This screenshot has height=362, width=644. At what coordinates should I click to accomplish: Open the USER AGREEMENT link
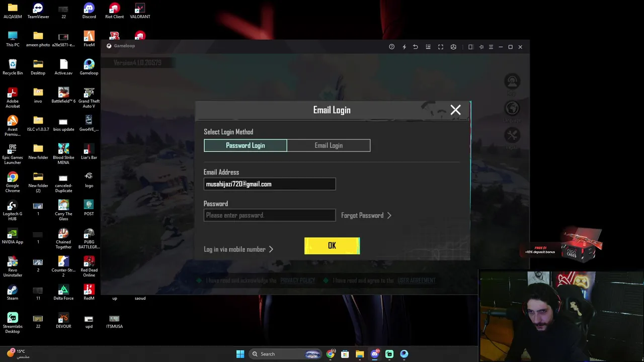[x=417, y=281]
